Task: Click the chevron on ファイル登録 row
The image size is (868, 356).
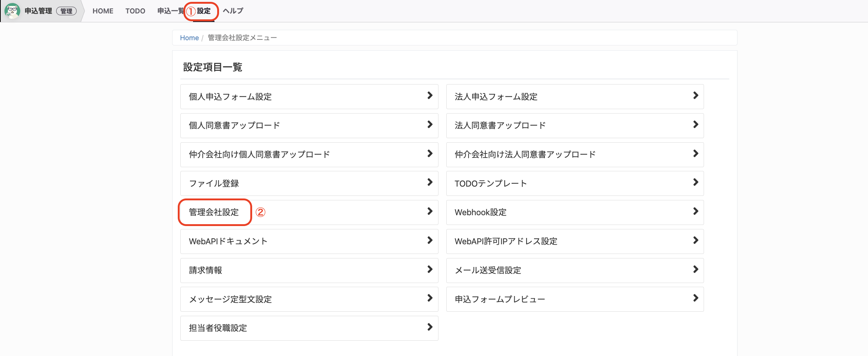Action: [x=430, y=182]
